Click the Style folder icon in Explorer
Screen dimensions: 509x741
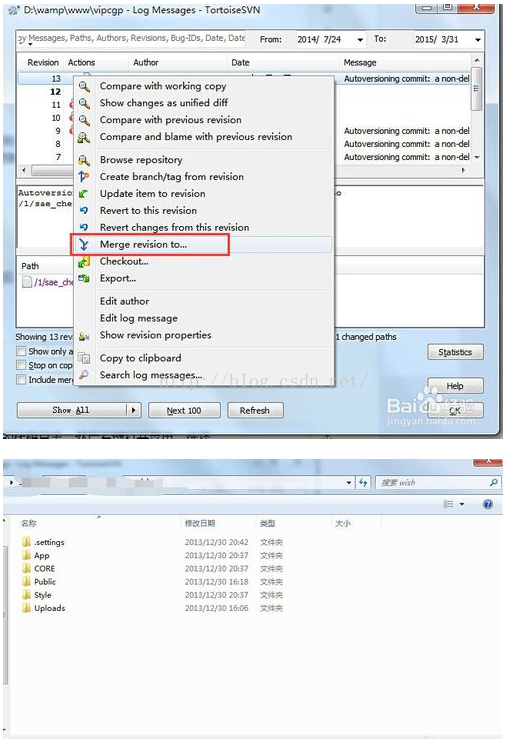click(26, 595)
